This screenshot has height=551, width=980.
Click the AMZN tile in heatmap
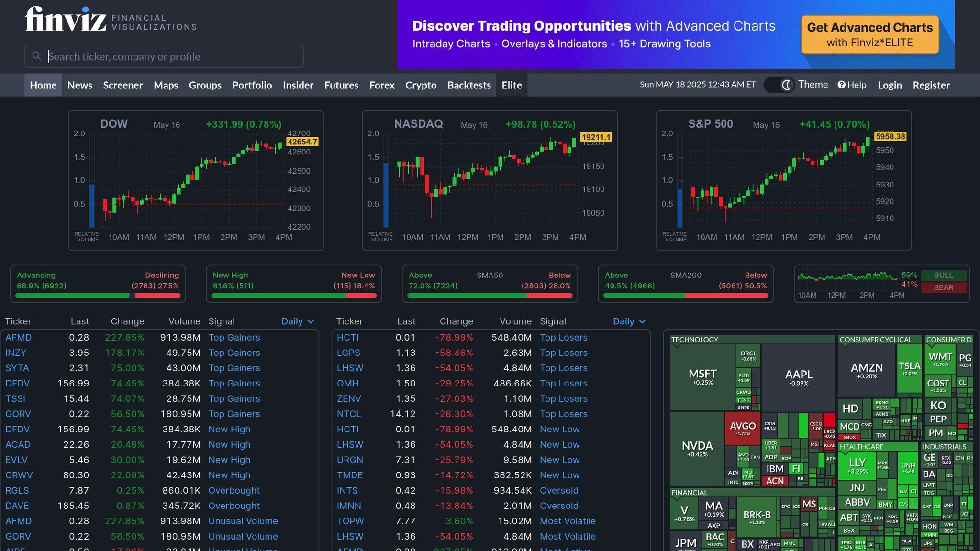click(x=867, y=370)
